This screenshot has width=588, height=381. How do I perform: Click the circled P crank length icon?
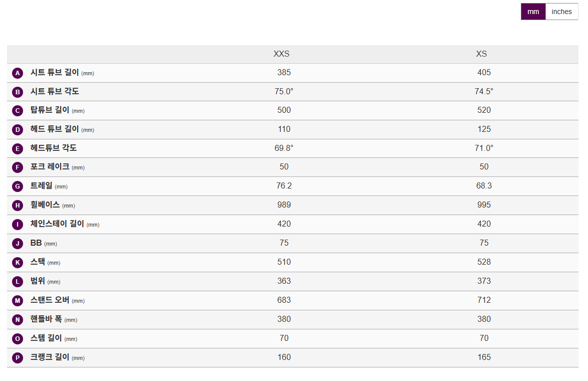tap(18, 358)
